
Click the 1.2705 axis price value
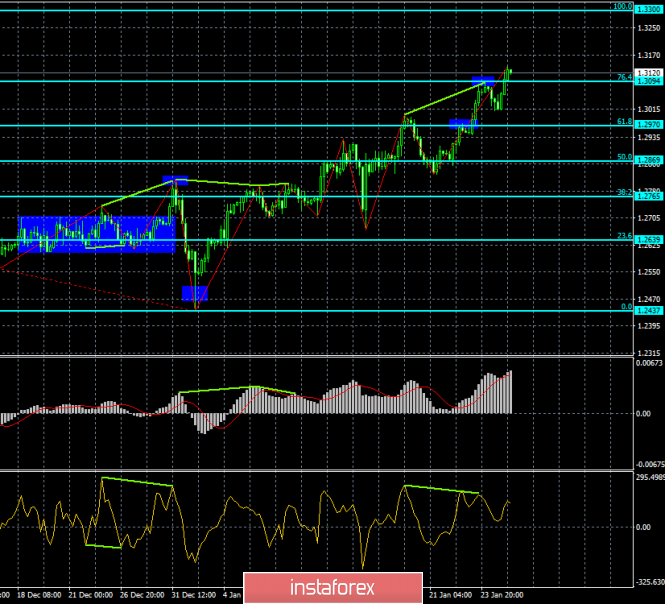click(649, 218)
